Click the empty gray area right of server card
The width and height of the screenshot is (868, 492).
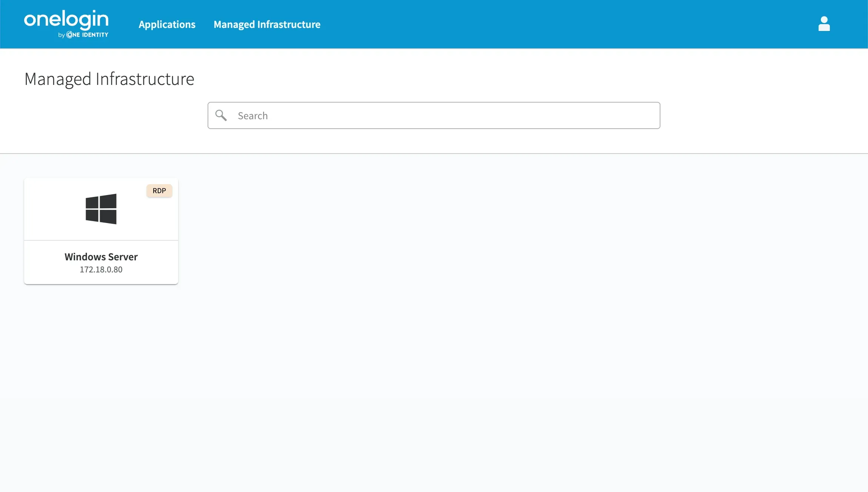click(x=453, y=231)
